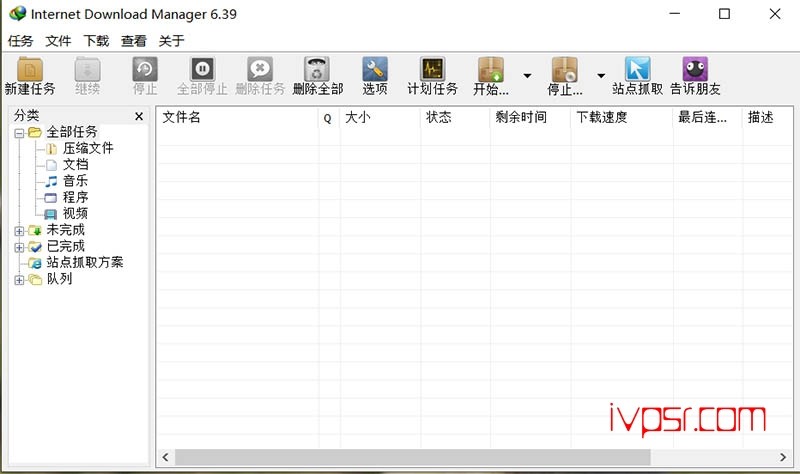Image resolution: width=800 pixels, height=474 pixels.
Task: Launch the 站点抓取 site grabber icon
Action: [x=638, y=69]
